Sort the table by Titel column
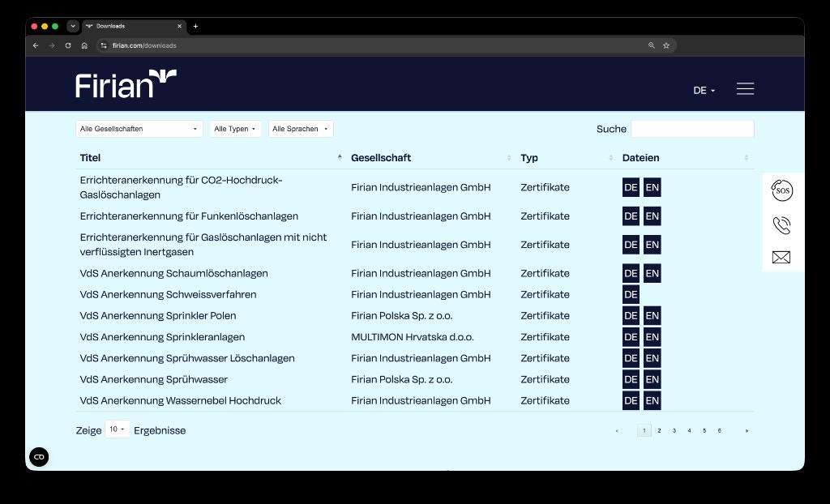 (211, 158)
